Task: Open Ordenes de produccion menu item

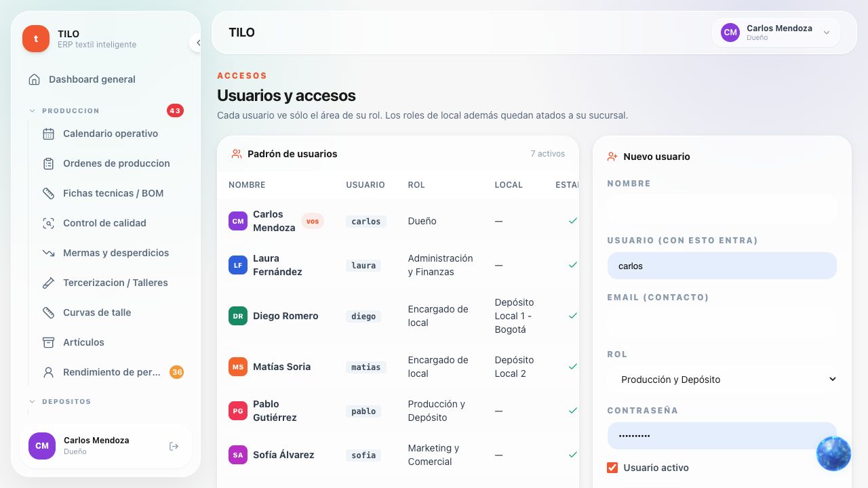Action: [113, 163]
